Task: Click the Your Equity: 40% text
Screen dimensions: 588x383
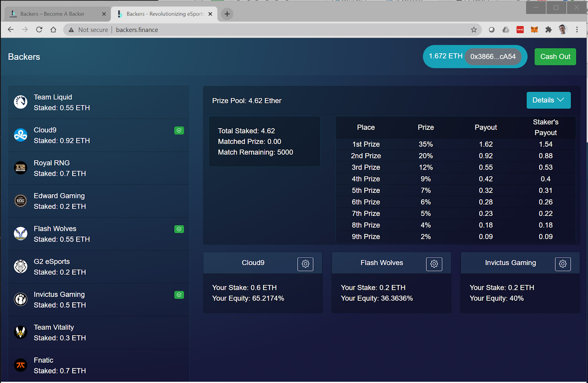Action: point(496,298)
